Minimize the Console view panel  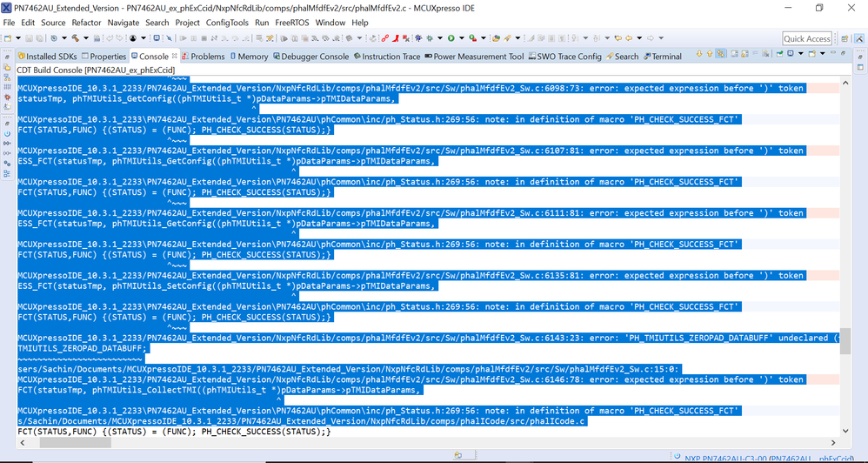pyautogui.click(x=832, y=52)
